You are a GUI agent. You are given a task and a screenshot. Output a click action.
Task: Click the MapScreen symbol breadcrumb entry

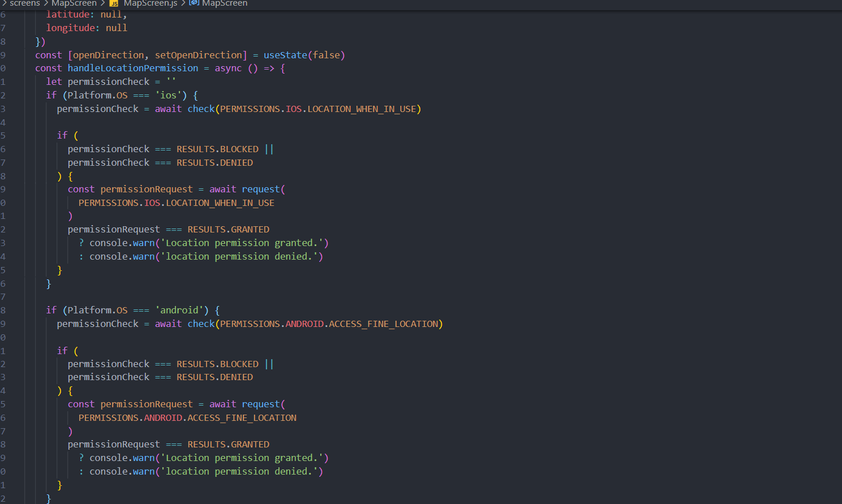(225, 3)
